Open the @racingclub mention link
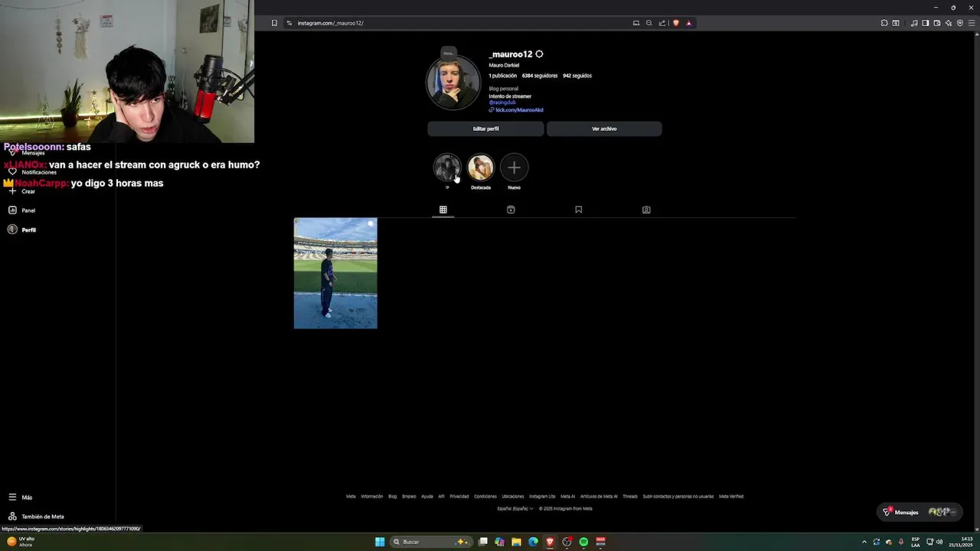980x551 pixels. (502, 103)
